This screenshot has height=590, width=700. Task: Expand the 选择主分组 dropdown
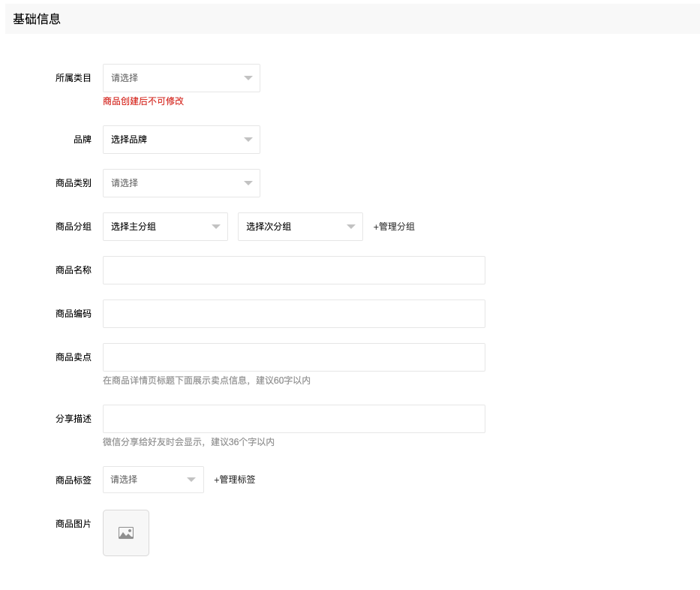pos(165,227)
